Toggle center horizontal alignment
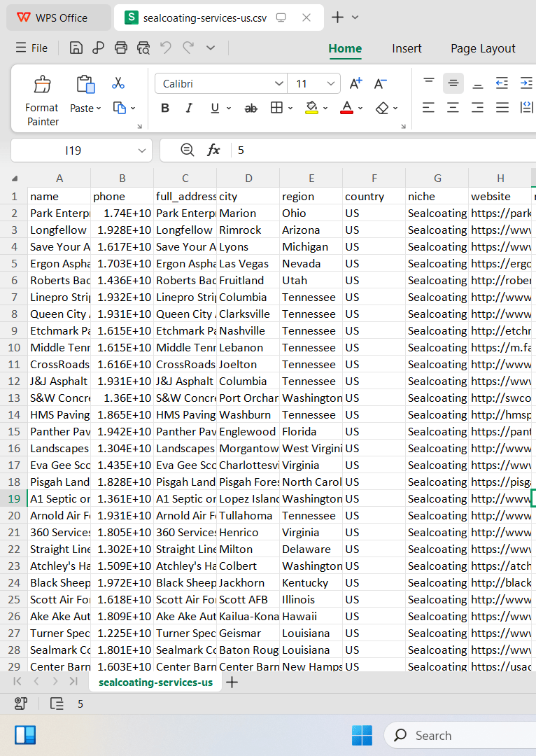536x756 pixels. tap(453, 108)
